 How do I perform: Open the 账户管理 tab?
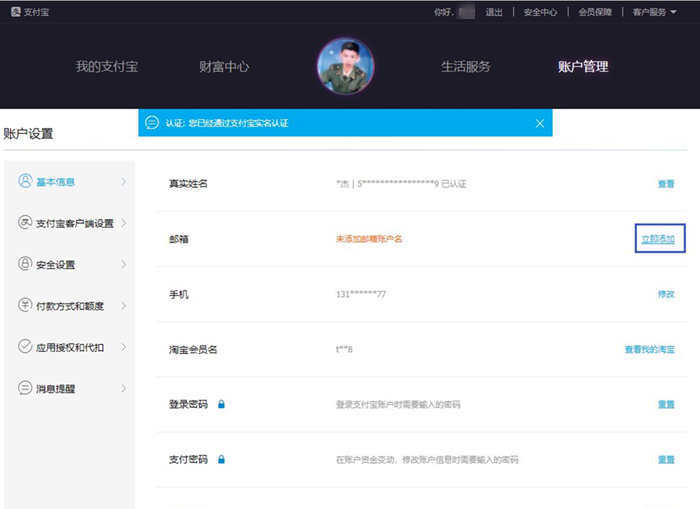[x=583, y=67]
